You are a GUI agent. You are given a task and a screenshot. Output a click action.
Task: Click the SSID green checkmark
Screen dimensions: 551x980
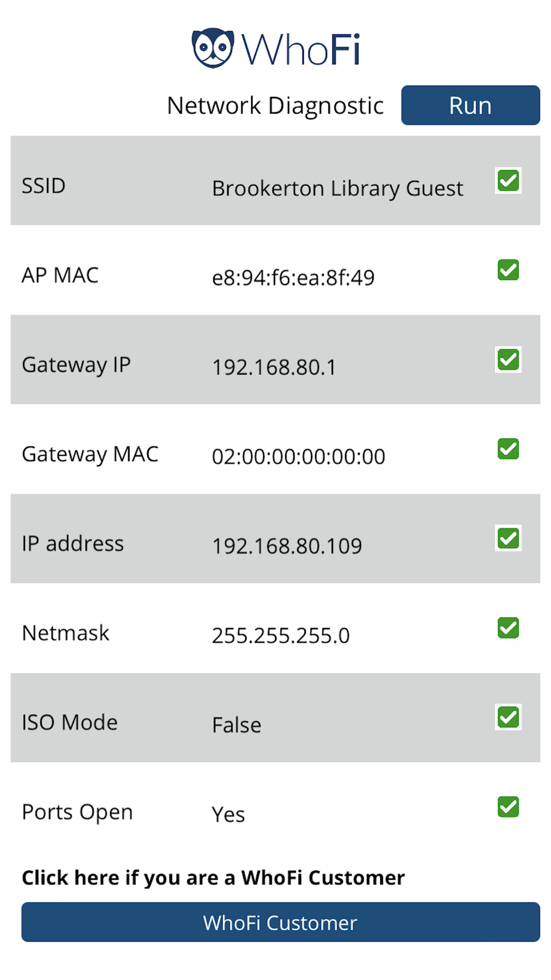(508, 181)
